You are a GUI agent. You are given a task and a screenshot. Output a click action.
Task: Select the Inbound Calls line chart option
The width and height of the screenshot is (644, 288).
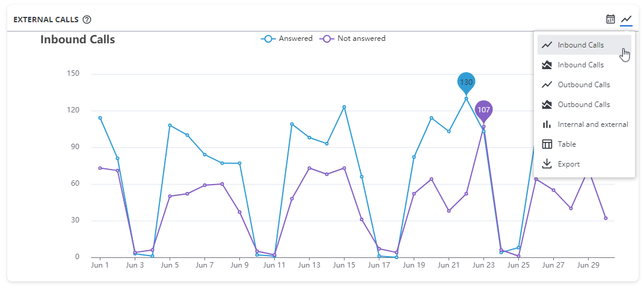point(580,45)
